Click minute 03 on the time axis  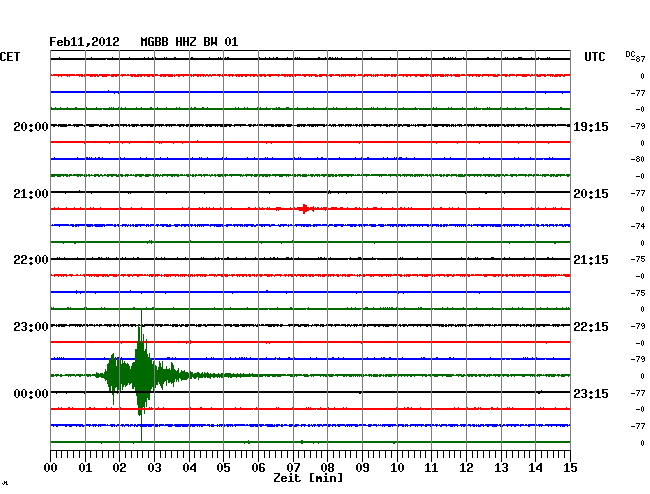click(154, 468)
